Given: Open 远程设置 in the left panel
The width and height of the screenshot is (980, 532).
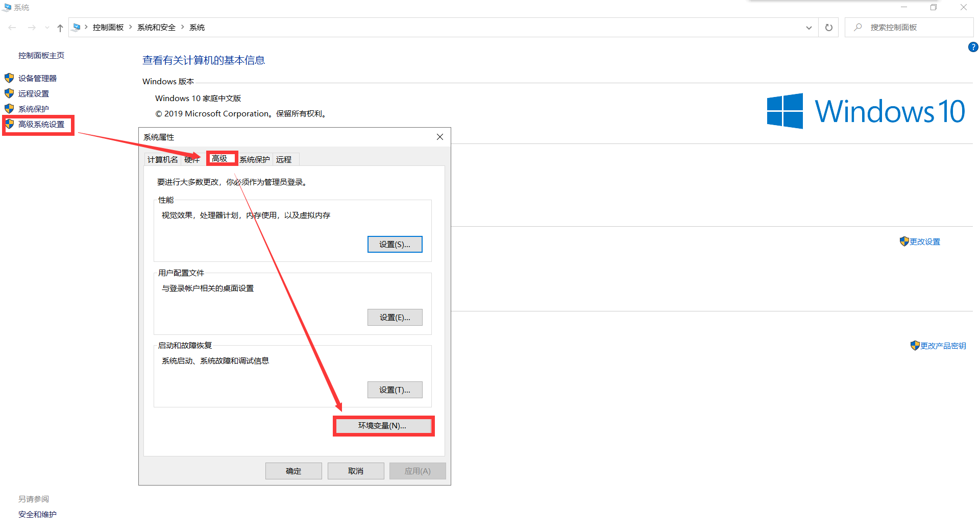Looking at the screenshot, I should (34, 93).
